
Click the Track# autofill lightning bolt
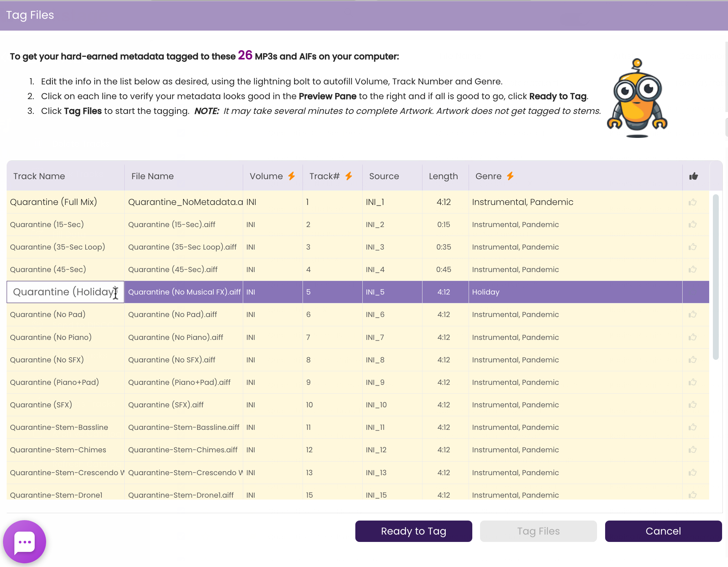click(x=349, y=176)
